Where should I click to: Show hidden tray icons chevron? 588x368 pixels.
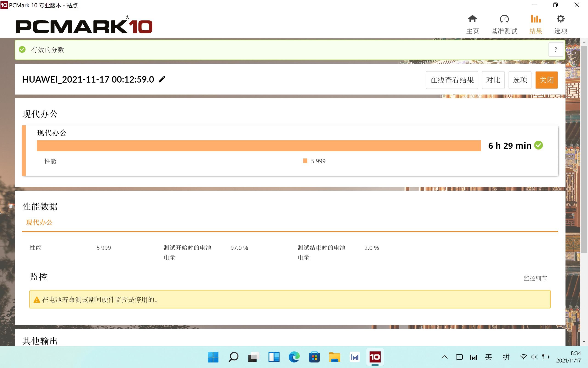pyautogui.click(x=444, y=357)
